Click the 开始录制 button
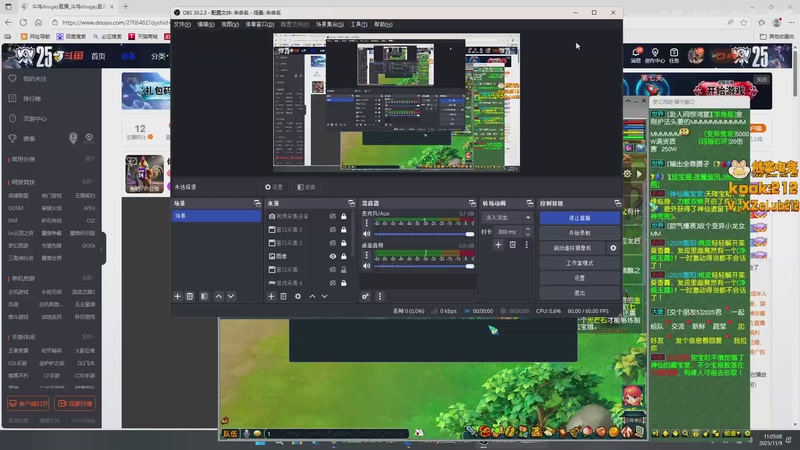Screen dimensions: 800x450 click(x=580, y=233)
